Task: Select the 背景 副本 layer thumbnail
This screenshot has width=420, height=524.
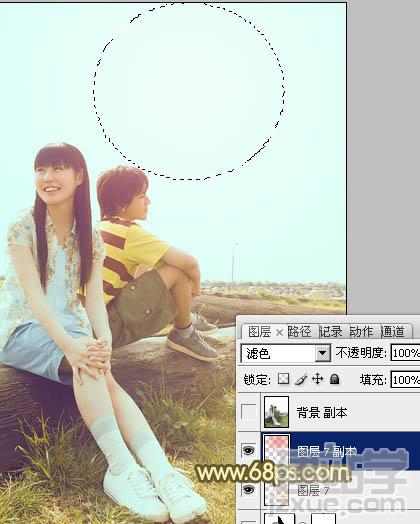Action: click(276, 412)
